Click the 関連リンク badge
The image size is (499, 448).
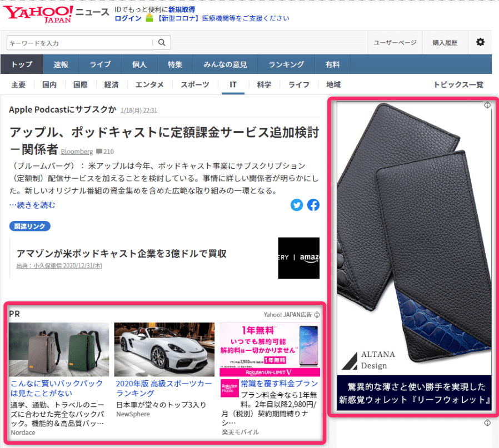pos(29,226)
